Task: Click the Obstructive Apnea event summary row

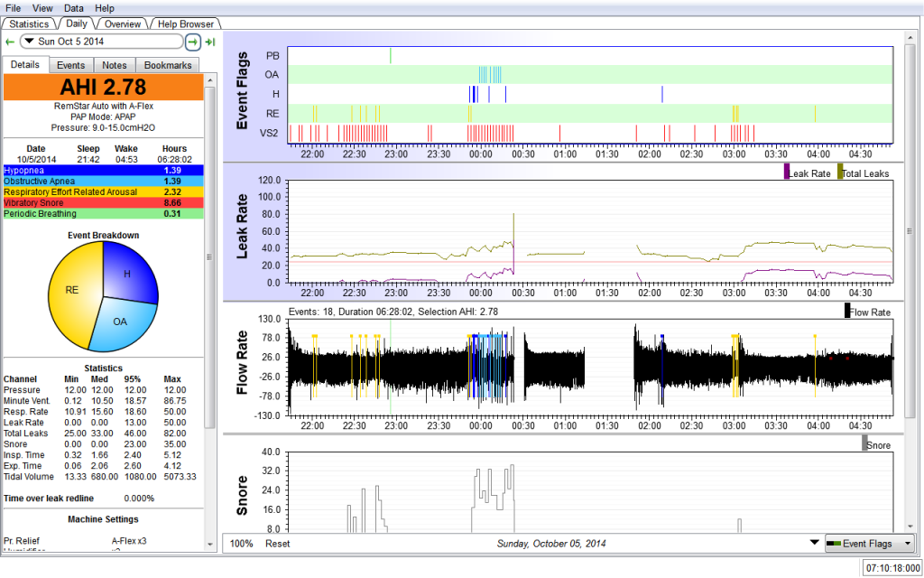Action: point(101,181)
